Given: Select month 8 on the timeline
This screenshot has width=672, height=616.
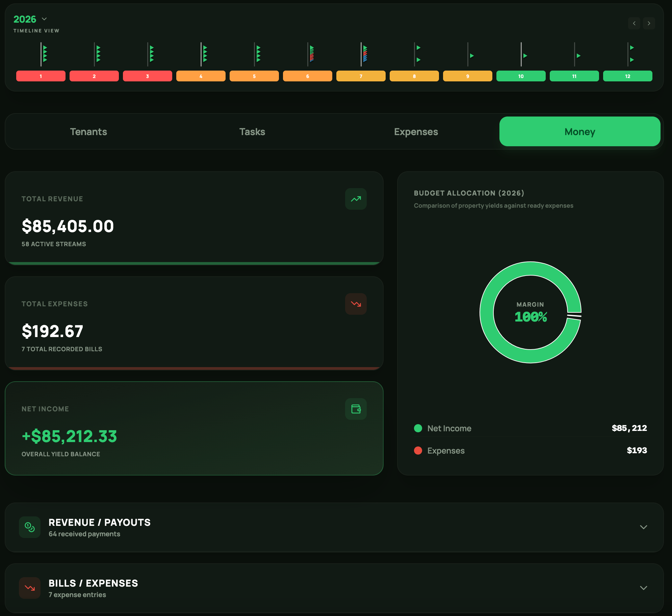Looking at the screenshot, I should [414, 76].
